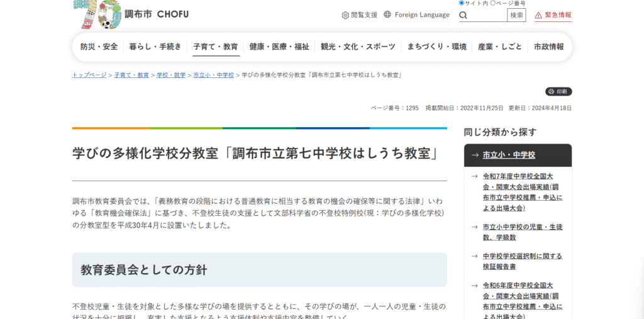The width and height of the screenshot is (644, 319).
Task: Go to 学校・就学 breadcrumb link
Action: click(171, 76)
